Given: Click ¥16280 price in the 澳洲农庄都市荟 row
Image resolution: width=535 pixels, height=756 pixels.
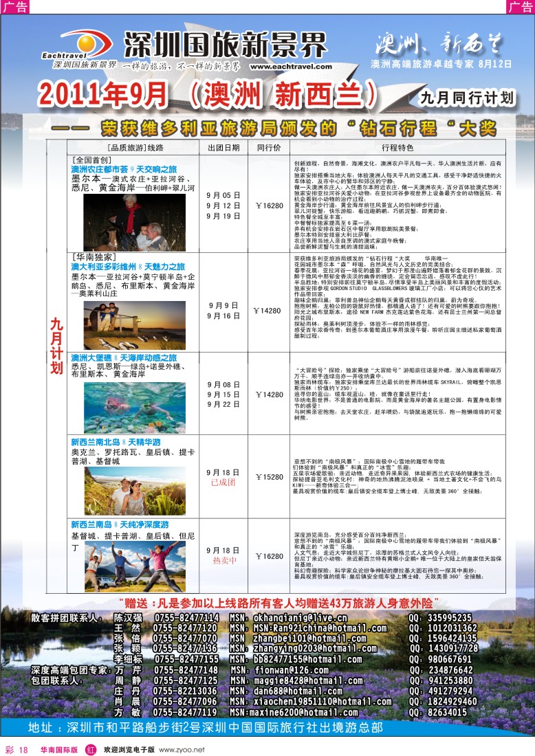Looking at the screenshot, I should point(270,206).
